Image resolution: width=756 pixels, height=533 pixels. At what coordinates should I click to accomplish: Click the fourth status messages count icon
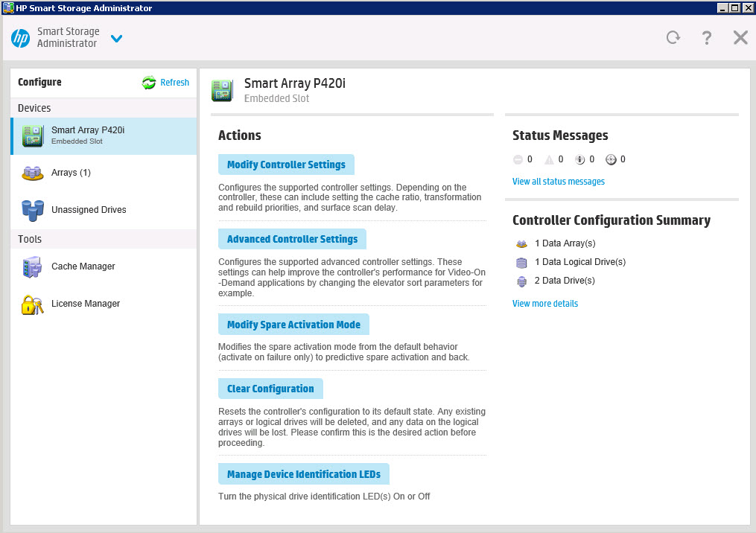pyautogui.click(x=611, y=159)
